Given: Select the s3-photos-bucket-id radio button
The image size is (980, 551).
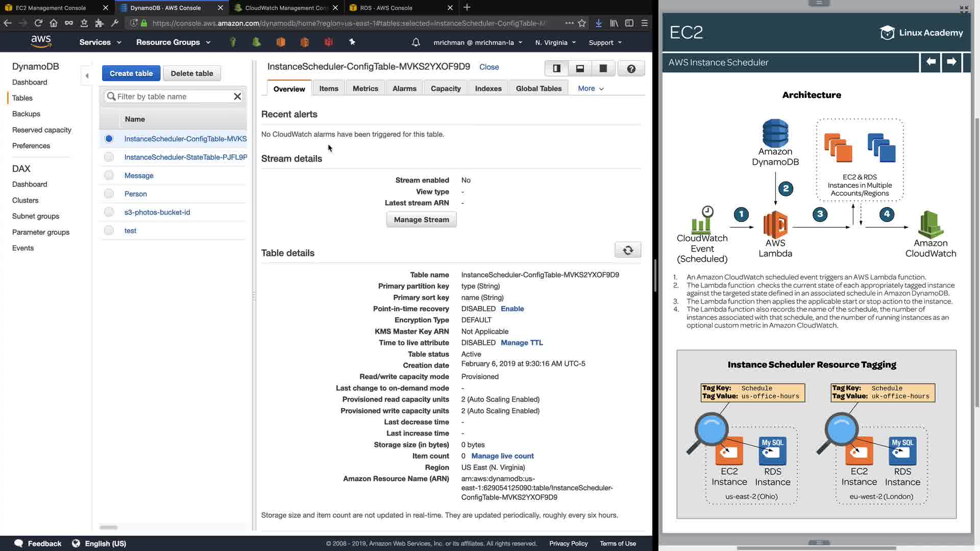Looking at the screenshot, I should point(109,212).
